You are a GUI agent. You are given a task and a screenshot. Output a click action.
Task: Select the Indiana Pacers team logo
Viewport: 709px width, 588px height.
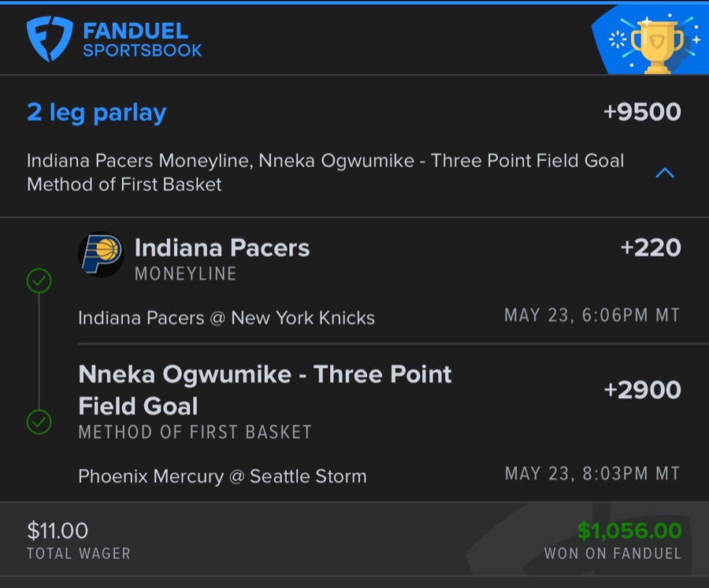click(101, 252)
